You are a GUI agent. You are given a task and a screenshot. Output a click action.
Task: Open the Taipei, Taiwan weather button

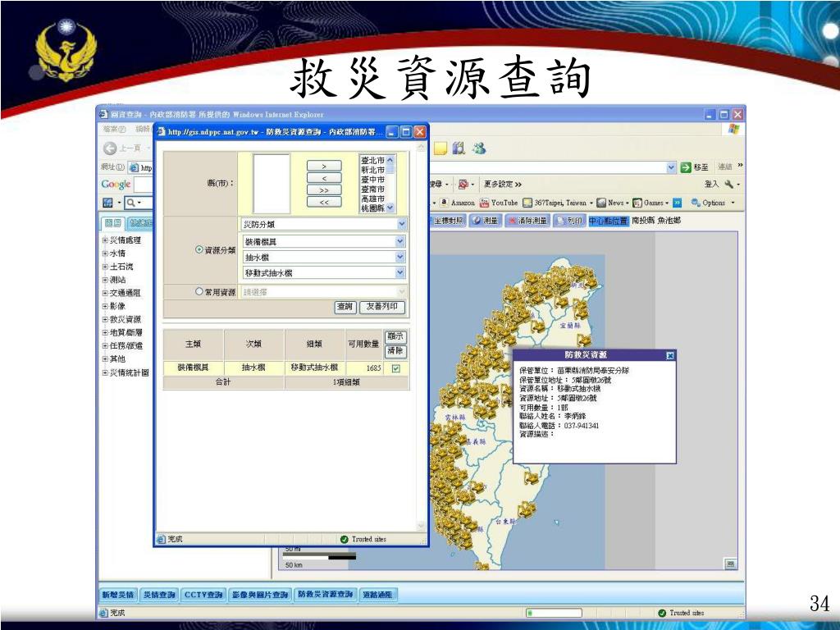pos(555,203)
